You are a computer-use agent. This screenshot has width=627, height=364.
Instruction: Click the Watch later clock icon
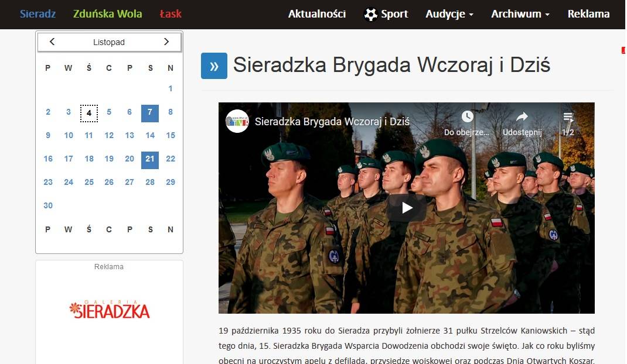467,116
